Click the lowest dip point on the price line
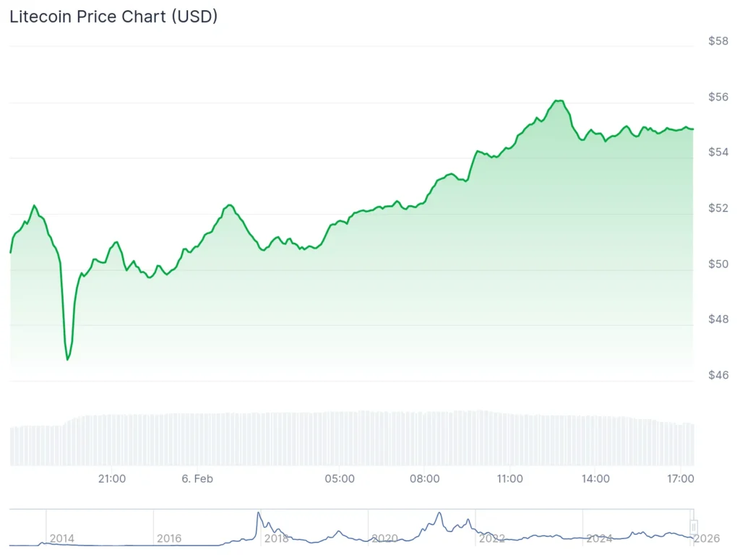This screenshot has width=740, height=560. click(x=67, y=359)
